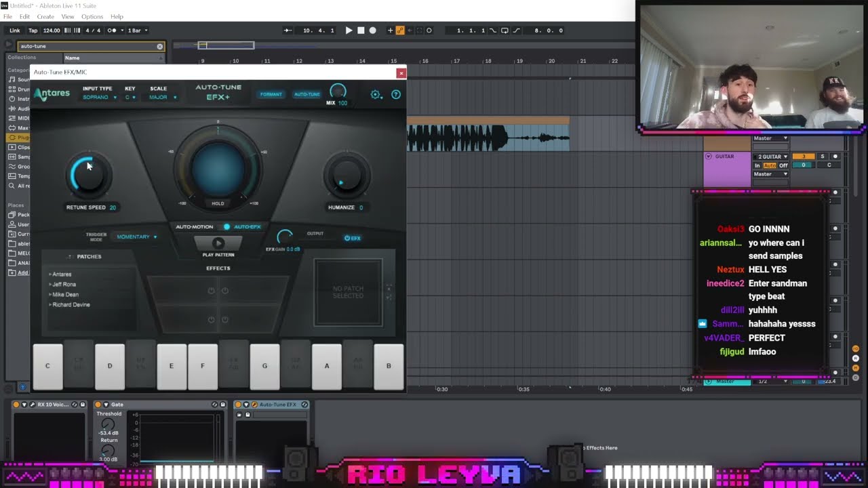Toggle the EFX output power button
The height and width of the screenshot is (488, 868).
point(352,238)
